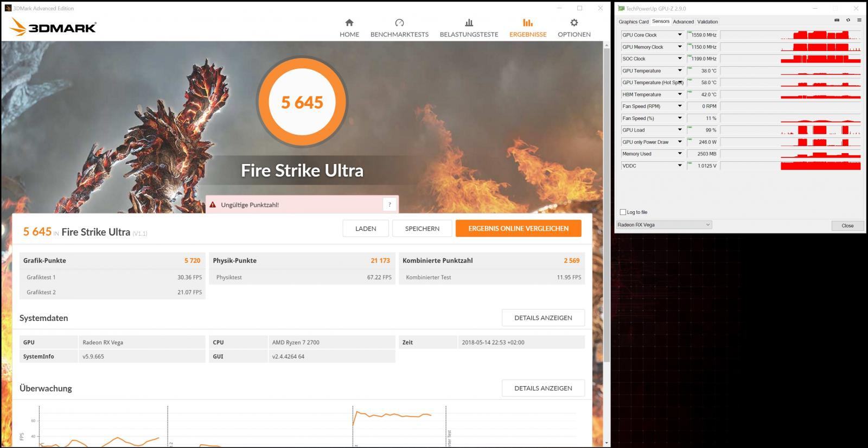Click the 2503 MB memory used reading
Viewport: 868px width, 448px height.
click(703, 154)
